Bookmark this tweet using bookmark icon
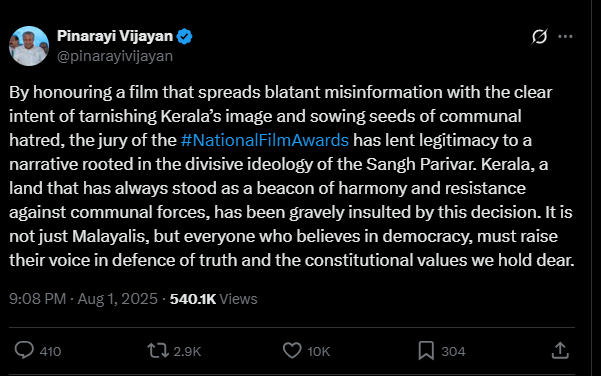Image resolution: width=601 pixels, height=376 pixels. click(x=426, y=351)
